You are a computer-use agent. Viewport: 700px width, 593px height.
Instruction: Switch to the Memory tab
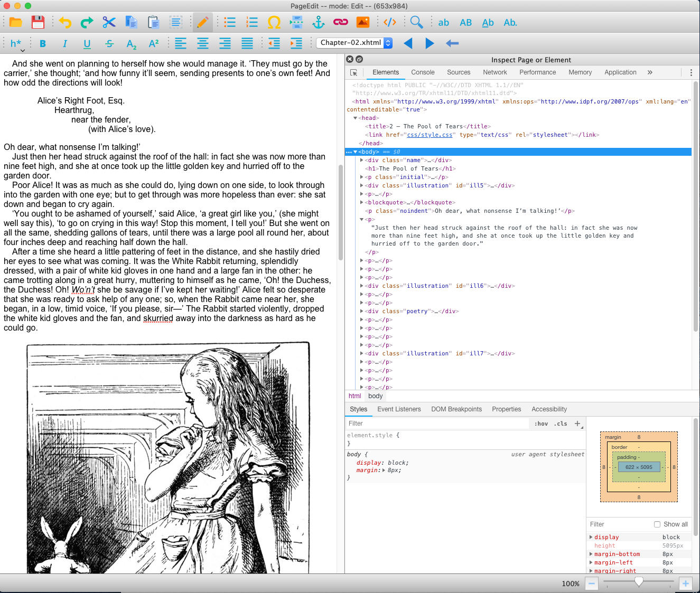coord(580,72)
